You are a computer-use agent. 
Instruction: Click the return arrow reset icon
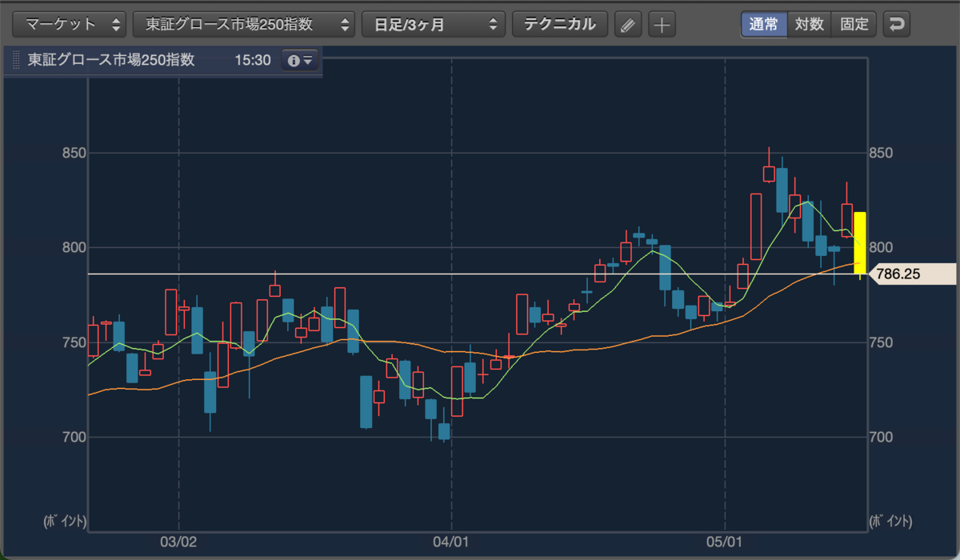[x=897, y=24]
